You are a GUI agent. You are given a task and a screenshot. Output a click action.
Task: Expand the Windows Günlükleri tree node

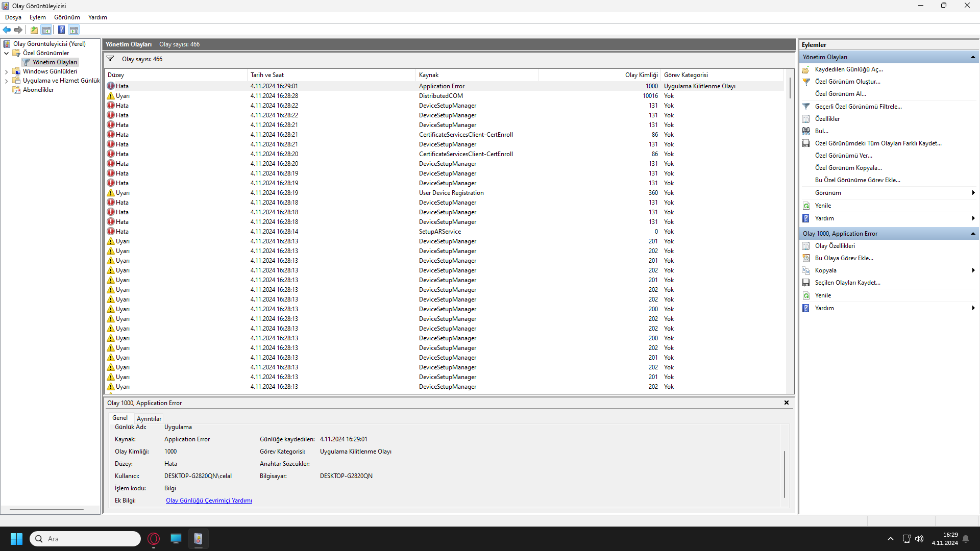6,72
